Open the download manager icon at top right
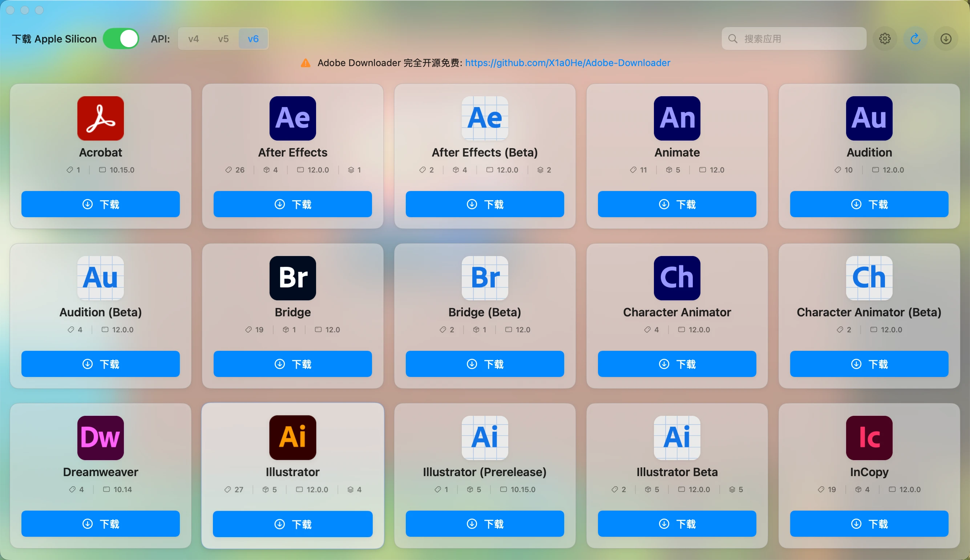 click(x=946, y=38)
